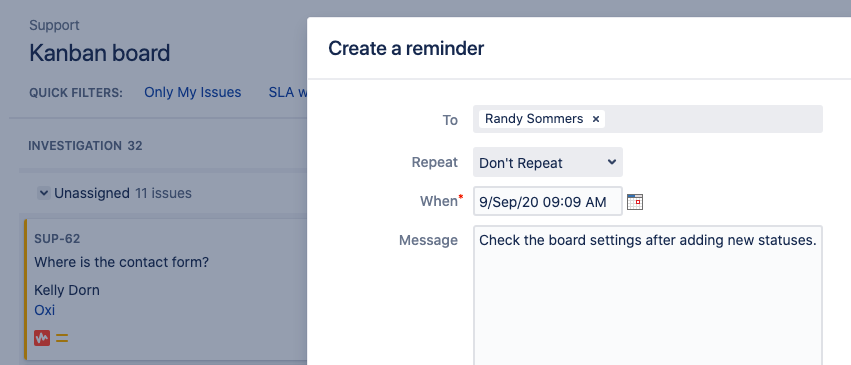This screenshot has width=851, height=365.
Task: Click the empty space in To field
Action: coord(713,119)
